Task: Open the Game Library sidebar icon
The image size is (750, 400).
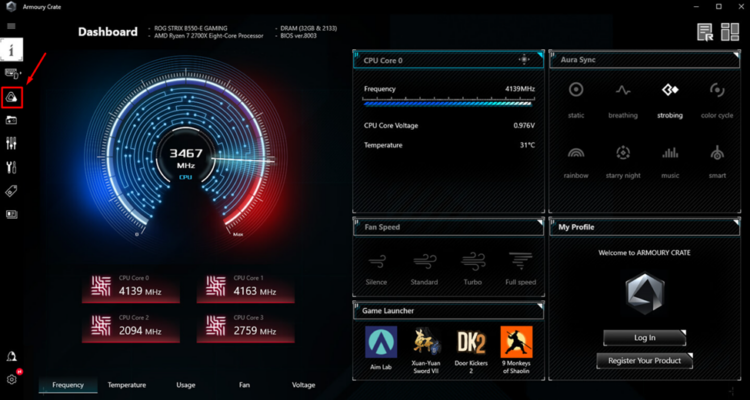Action: 11,121
